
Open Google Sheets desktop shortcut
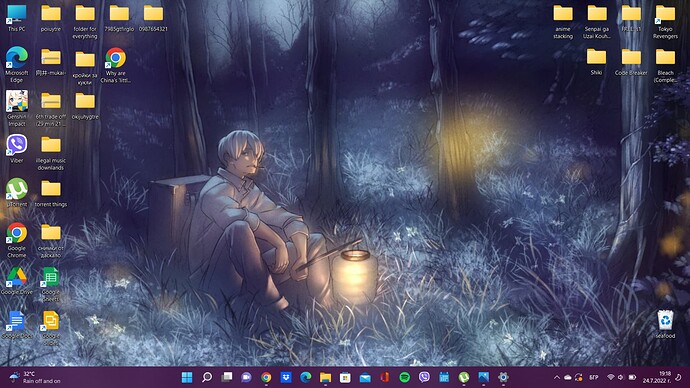(51, 284)
